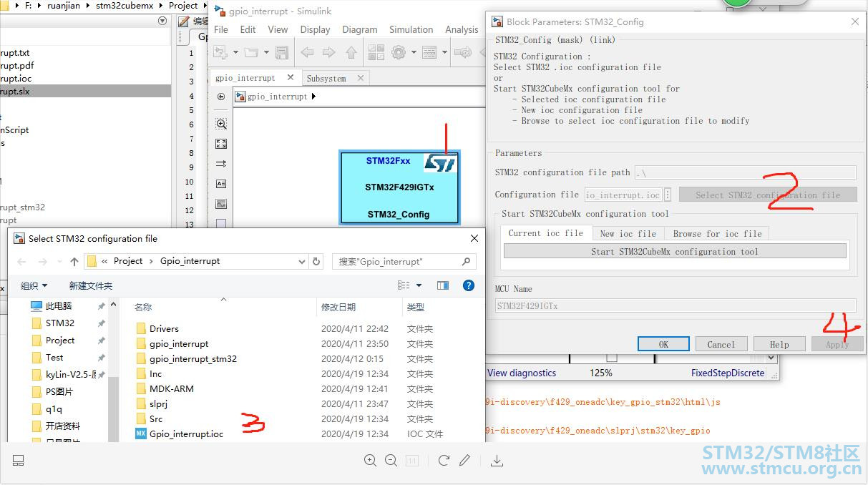This screenshot has width=868, height=485.
Task: Click Start STM32CubeMx configuration tool button
Action: (675, 251)
